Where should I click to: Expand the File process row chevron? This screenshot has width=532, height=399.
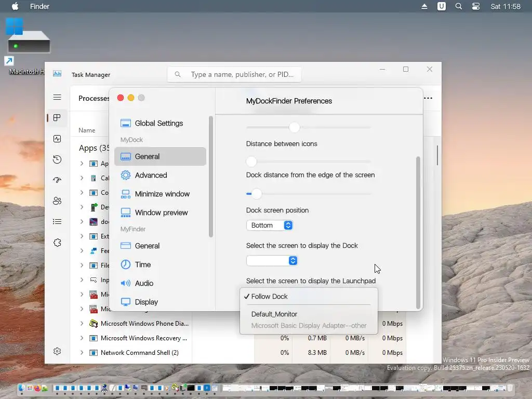pos(82,265)
